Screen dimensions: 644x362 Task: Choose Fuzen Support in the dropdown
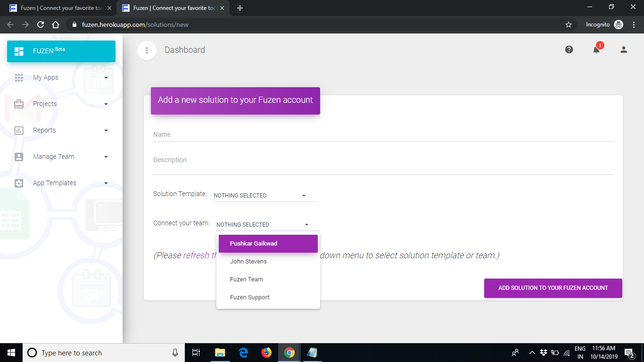coord(268,297)
